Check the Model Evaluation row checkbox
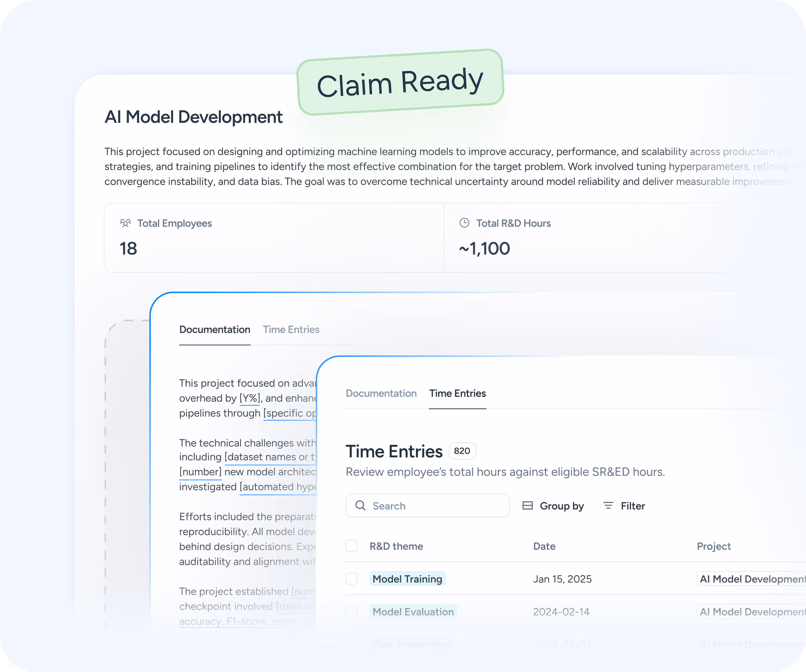 [x=351, y=611]
